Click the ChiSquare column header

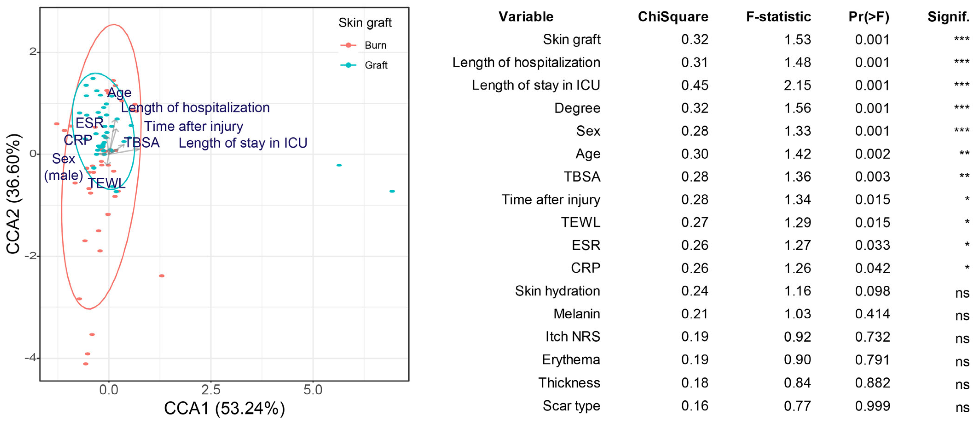point(673,17)
